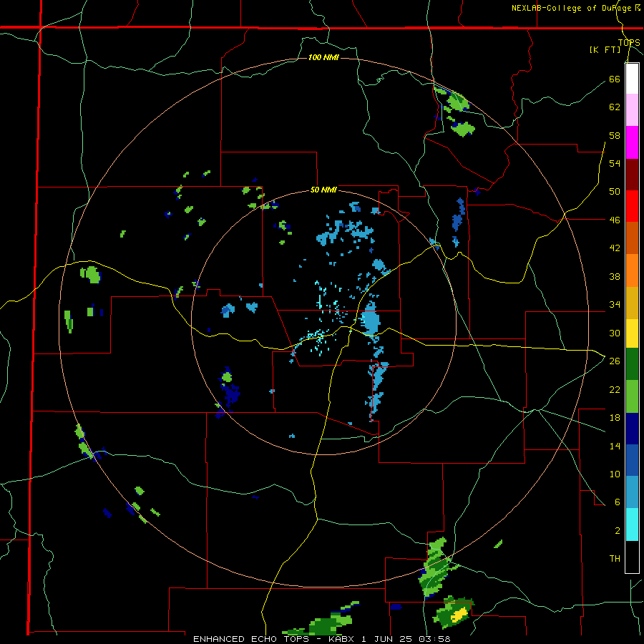Click the '50 NMI' range ring label

point(323,190)
